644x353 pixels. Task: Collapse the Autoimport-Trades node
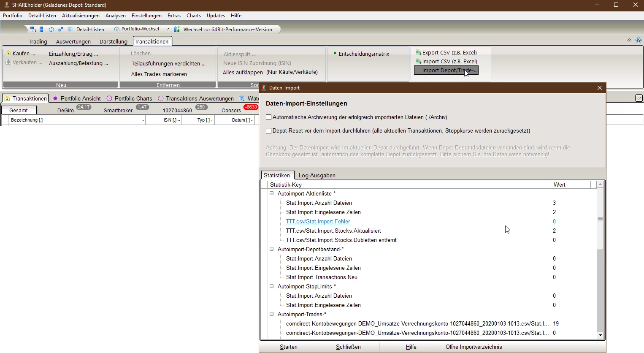coord(272,315)
